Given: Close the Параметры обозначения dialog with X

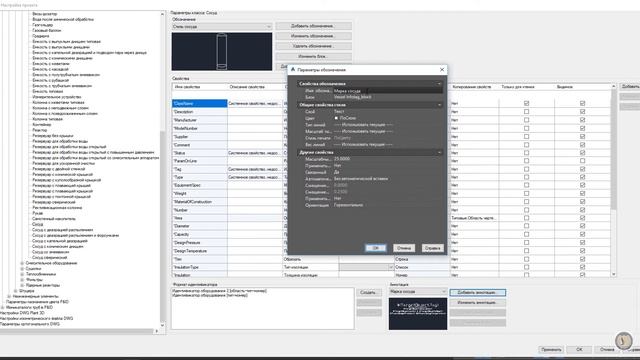Looking at the screenshot, I should (x=442, y=70).
